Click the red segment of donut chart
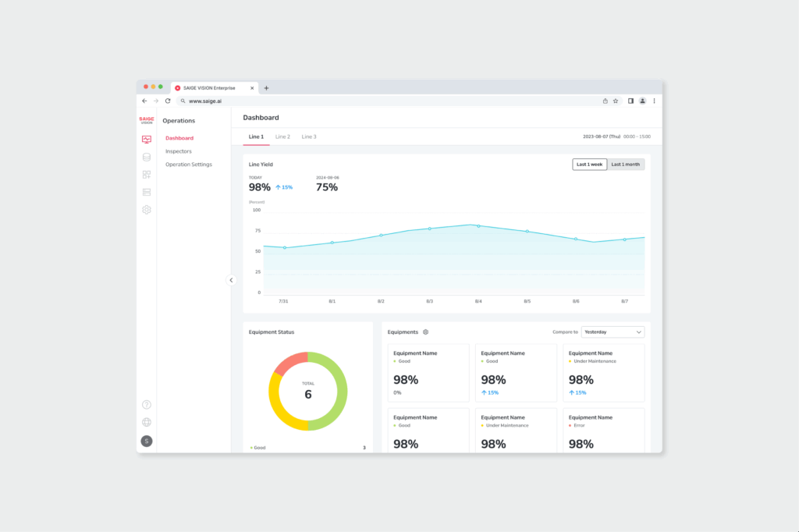 289,363
